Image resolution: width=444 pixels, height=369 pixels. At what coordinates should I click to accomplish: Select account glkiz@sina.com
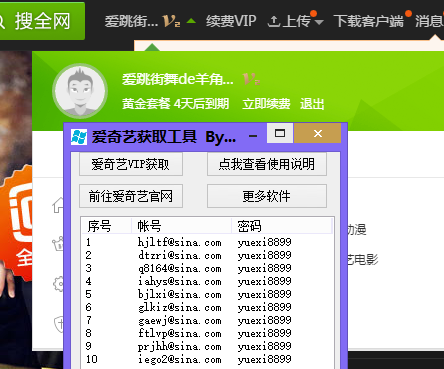pyautogui.click(x=180, y=307)
